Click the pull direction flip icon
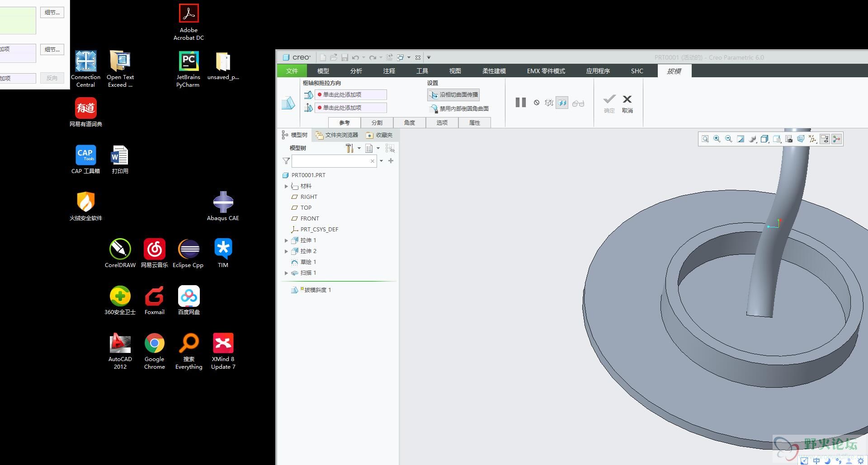This screenshot has width=868, height=465. pos(309,108)
